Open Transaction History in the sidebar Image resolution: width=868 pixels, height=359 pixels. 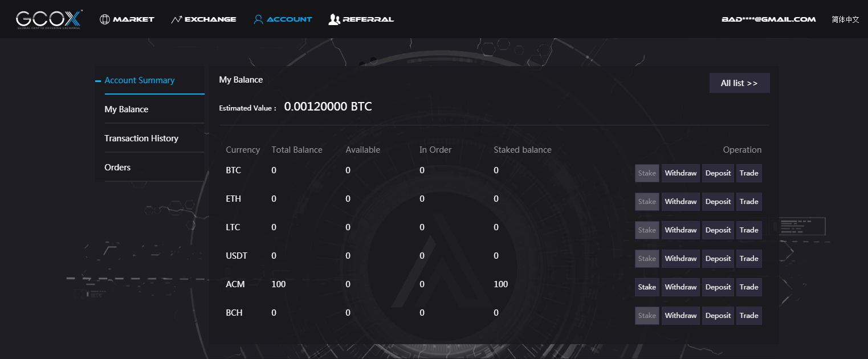[141, 138]
